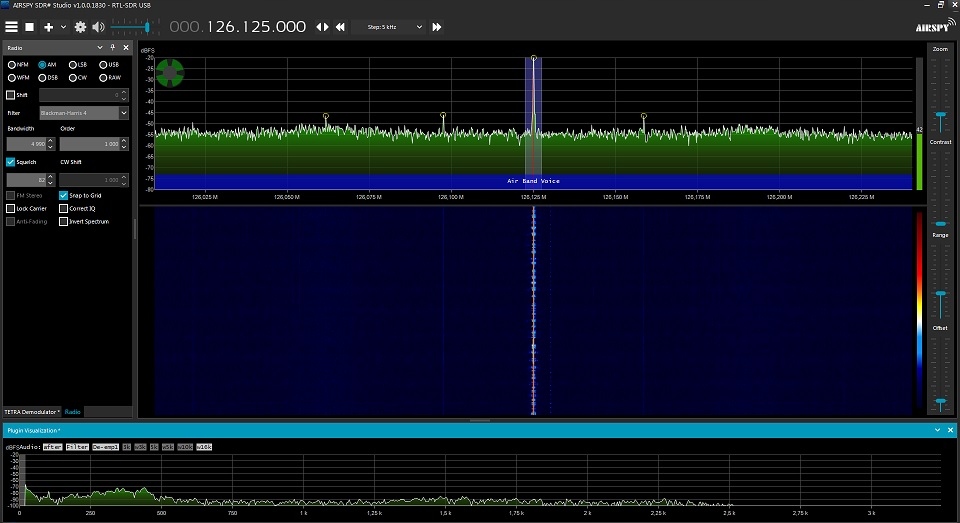Select the USB radio mode

coord(103,64)
